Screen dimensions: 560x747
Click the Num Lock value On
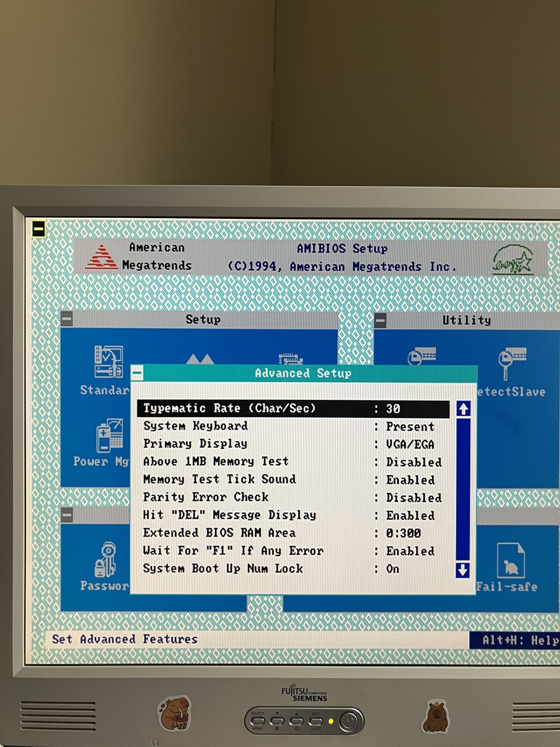pyautogui.click(x=393, y=569)
